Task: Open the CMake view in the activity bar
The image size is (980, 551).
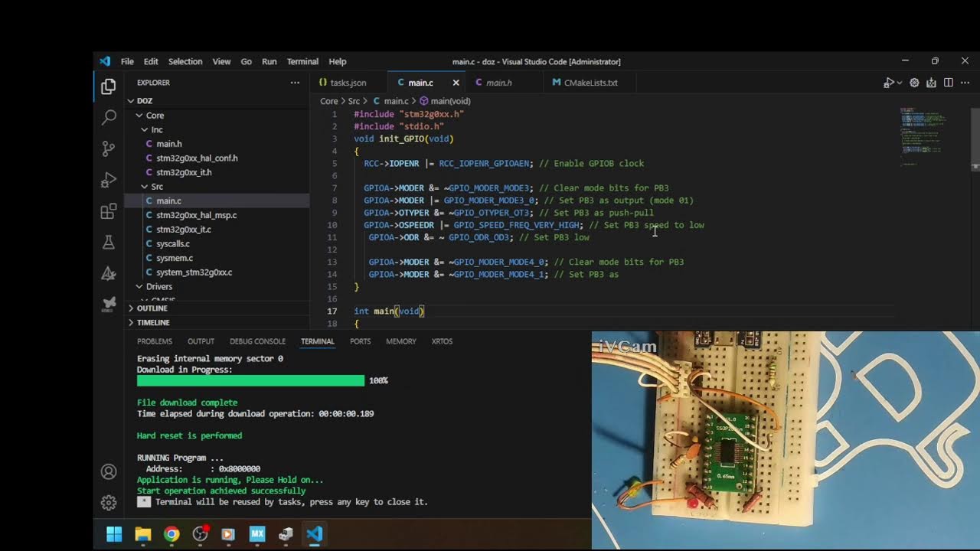Action: pyautogui.click(x=109, y=273)
